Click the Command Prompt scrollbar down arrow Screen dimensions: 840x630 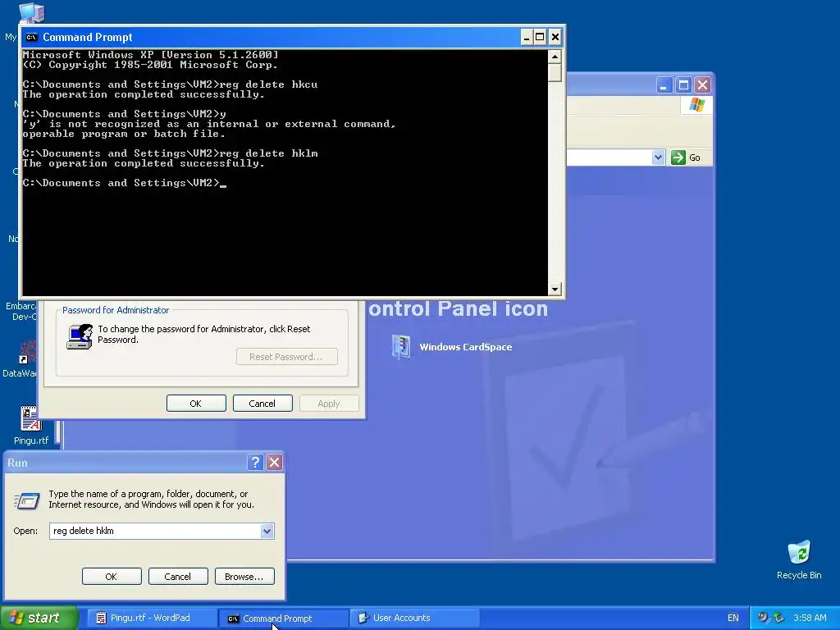click(555, 290)
